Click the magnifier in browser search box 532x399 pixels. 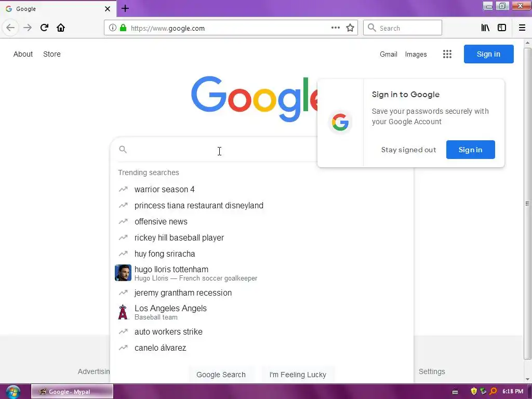pyautogui.click(x=372, y=28)
